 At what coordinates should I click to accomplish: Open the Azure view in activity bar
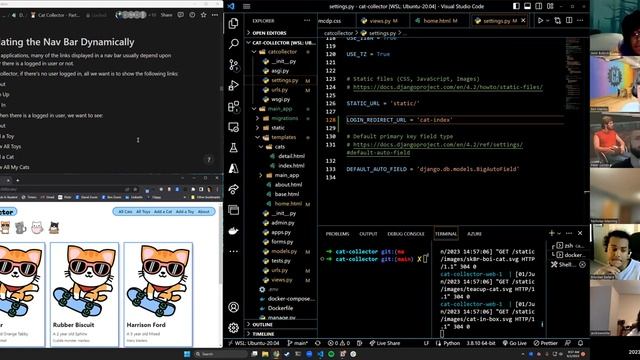pyautogui.click(x=233, y=168)
